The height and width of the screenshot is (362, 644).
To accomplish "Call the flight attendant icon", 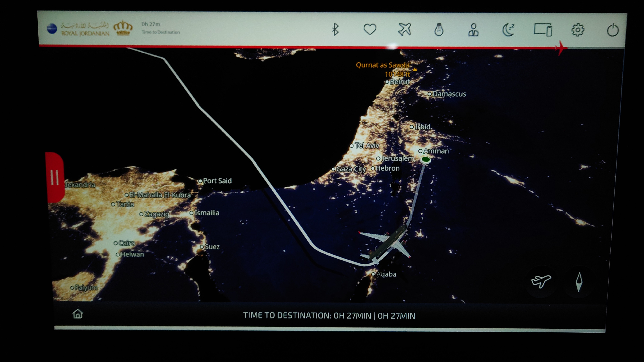I will 473,30.
